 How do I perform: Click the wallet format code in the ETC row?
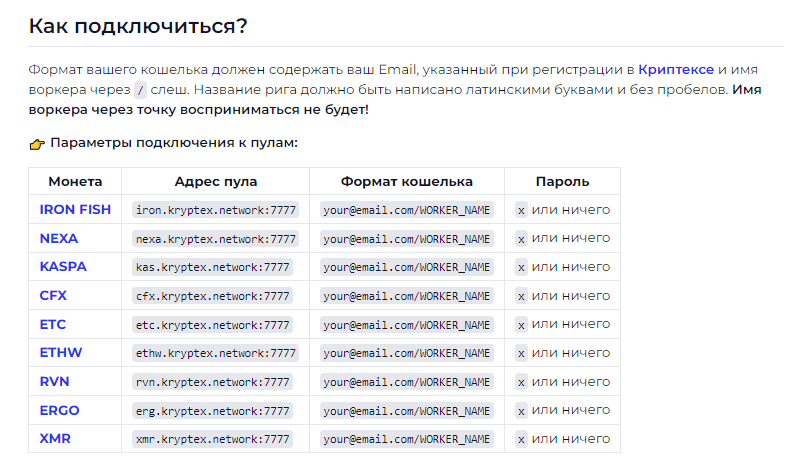click(x=407, y=325)
